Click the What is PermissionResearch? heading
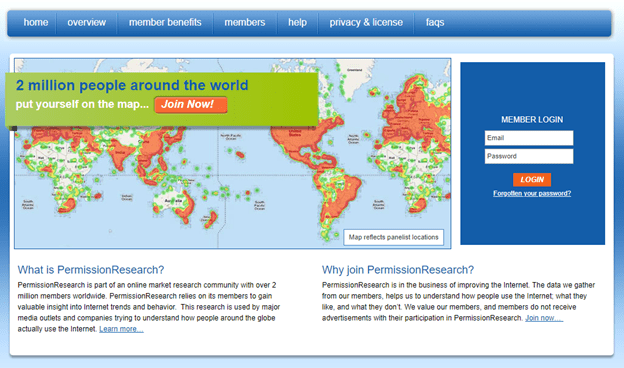Viewport: 624px width, 368px height. (x=91, y=270)
